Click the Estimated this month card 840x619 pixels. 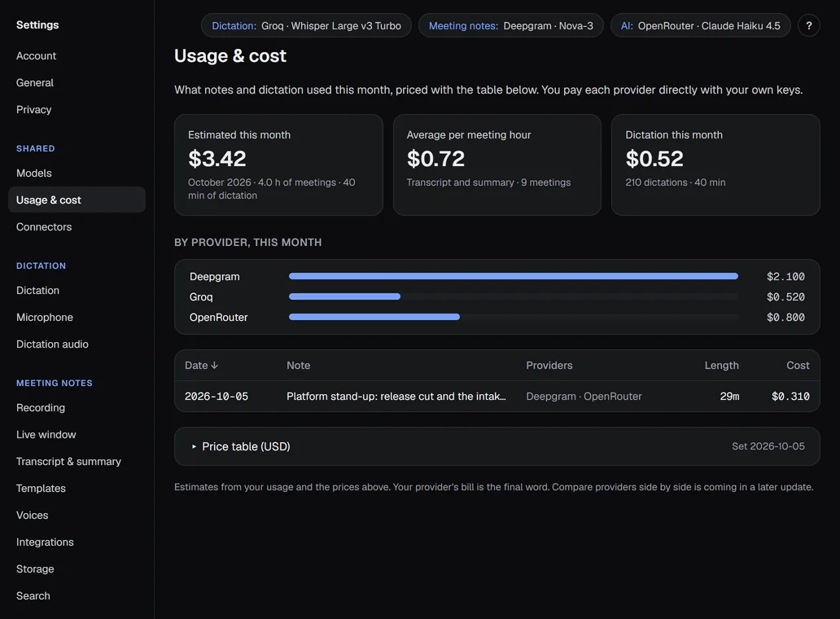[x=278, y=165]
